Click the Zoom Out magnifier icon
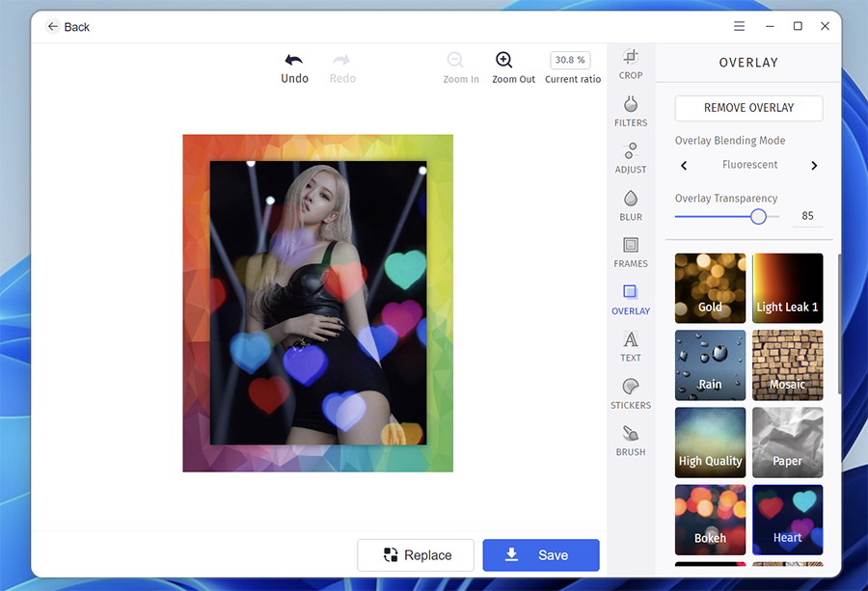The width and height of the screenshot is (868, 591). (503, 60)
